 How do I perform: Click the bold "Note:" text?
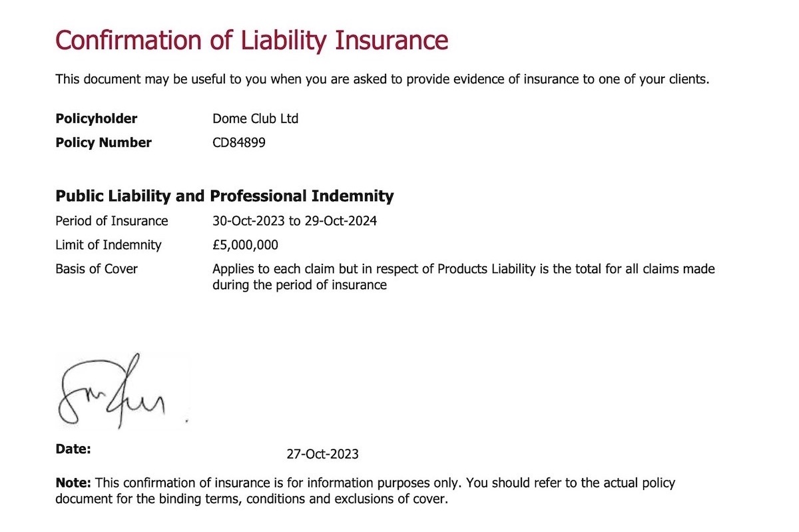[73, 483]
